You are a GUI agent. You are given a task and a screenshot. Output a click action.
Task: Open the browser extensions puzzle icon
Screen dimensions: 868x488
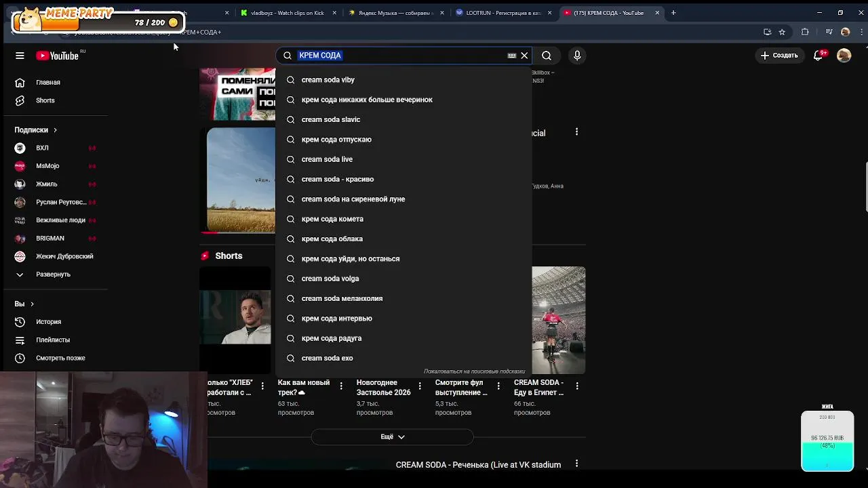[805, 32]
